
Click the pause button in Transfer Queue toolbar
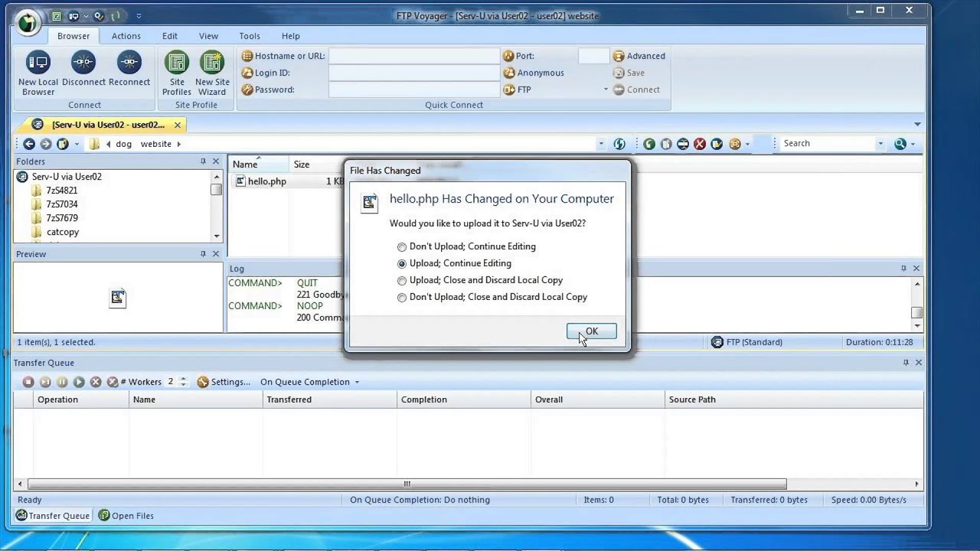tap(62, 382)
